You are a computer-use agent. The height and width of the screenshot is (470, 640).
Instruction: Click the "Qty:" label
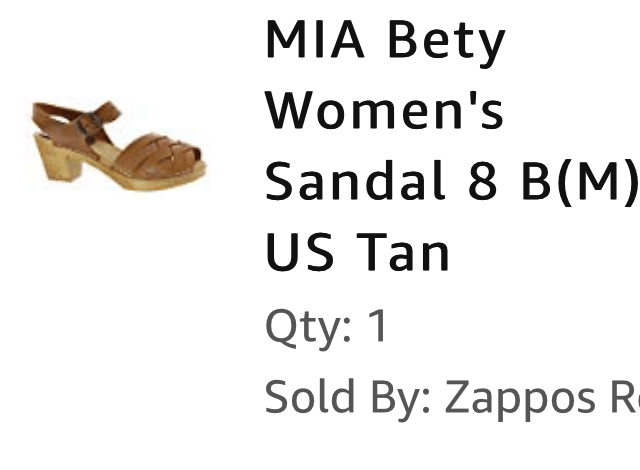click(x=308, y=327)
